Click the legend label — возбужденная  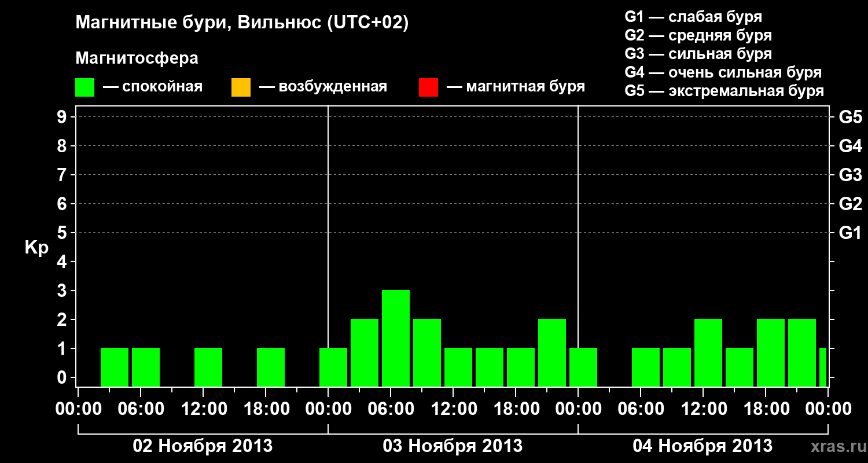pyautogui.click(x=323, y=87)
